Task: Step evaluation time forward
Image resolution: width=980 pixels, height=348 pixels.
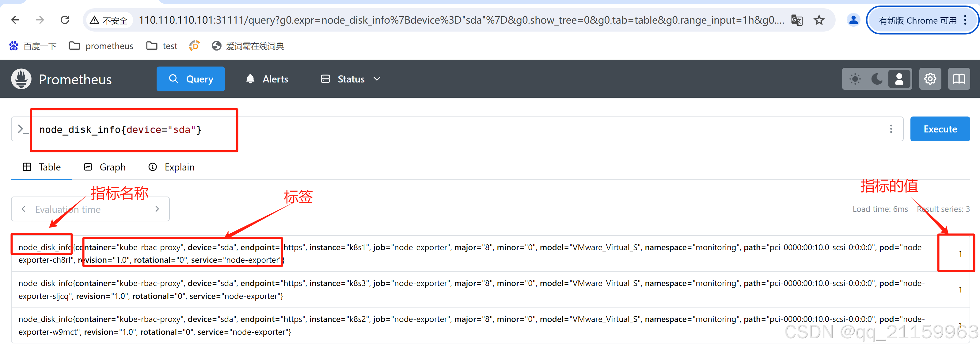Action: coord(157,209)
